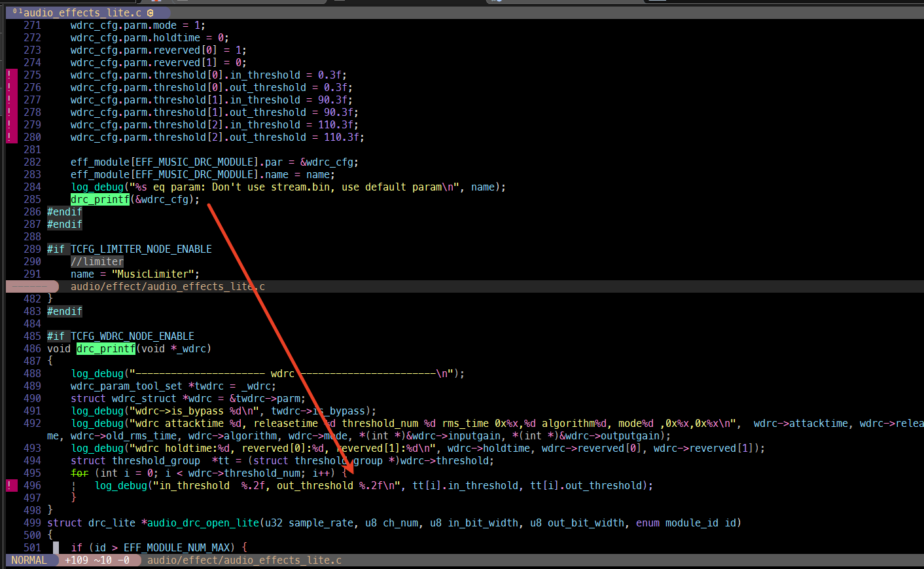Click the #endif on line 483

tap(65, 312)
